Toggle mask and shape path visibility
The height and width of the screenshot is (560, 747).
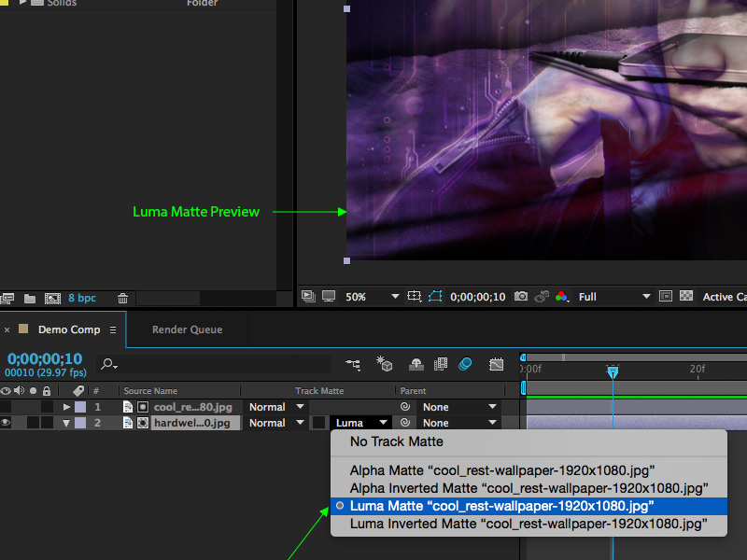435,296
